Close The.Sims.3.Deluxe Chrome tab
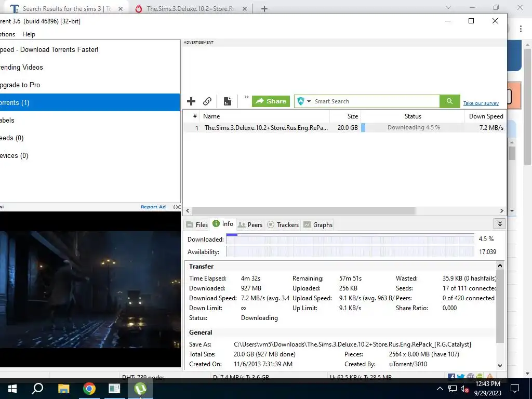 [245, 9]
